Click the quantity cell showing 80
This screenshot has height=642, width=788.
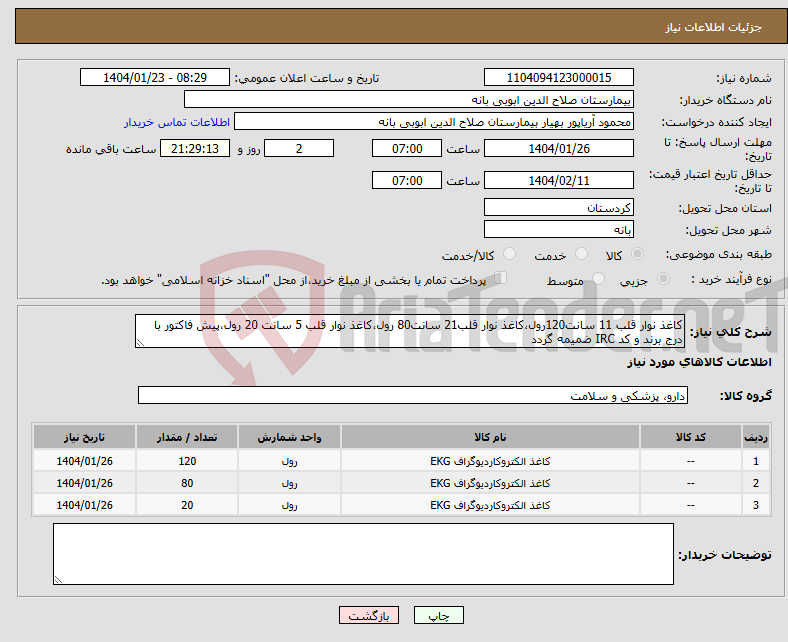pyautogui.click(x=187, y=483)
